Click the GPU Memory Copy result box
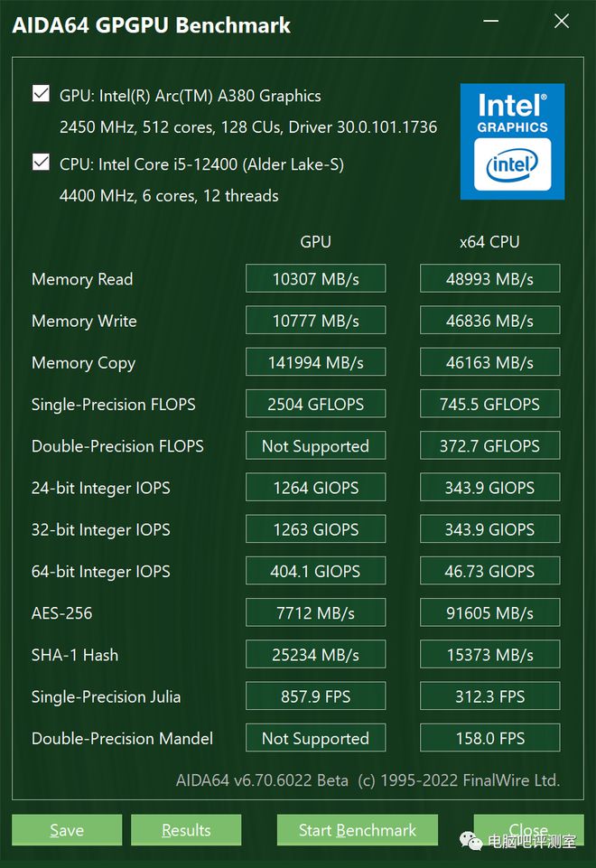This screenshot has height=868, width=596. tap(315, 362)
